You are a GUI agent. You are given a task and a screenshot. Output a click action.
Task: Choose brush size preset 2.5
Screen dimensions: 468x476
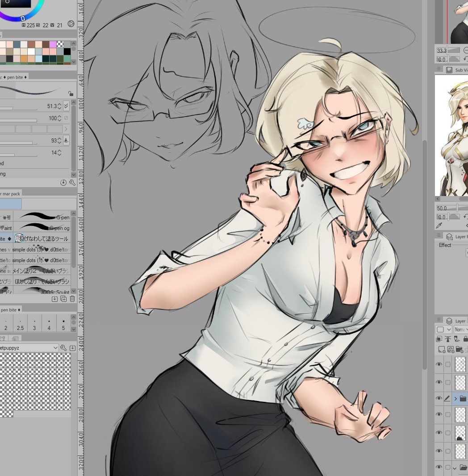pos(21,324)
